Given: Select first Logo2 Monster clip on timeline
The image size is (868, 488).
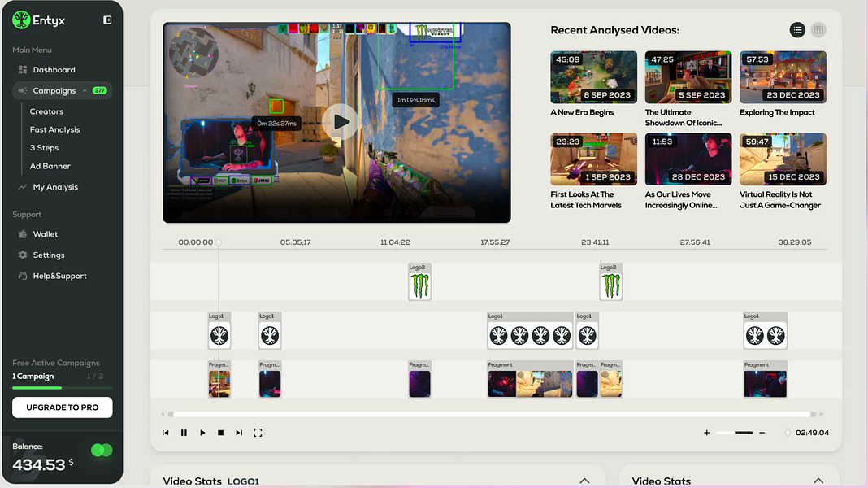Looking at the screenshot, I should coord(419,282).
